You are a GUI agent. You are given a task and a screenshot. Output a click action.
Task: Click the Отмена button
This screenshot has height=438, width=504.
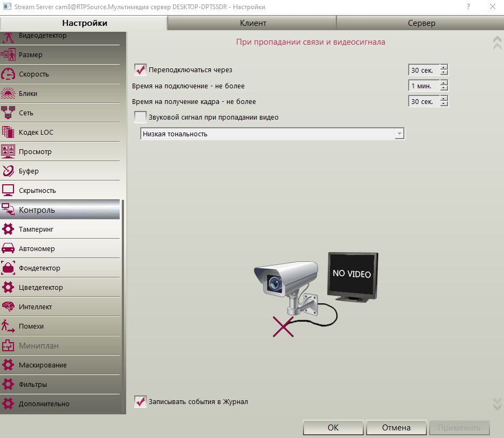[396, 427]
